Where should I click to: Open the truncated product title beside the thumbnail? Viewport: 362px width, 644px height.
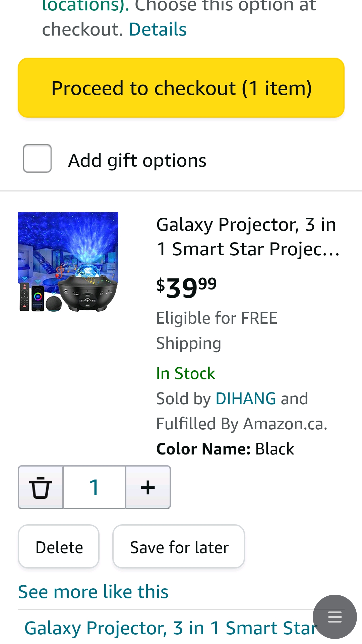247,237
